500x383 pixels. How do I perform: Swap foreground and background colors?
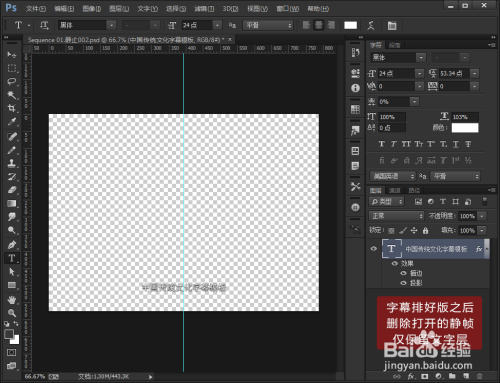(x=16, y=323)
